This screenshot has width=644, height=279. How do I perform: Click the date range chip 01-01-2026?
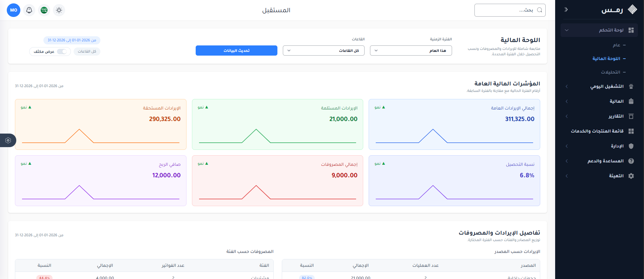[72, 40]
